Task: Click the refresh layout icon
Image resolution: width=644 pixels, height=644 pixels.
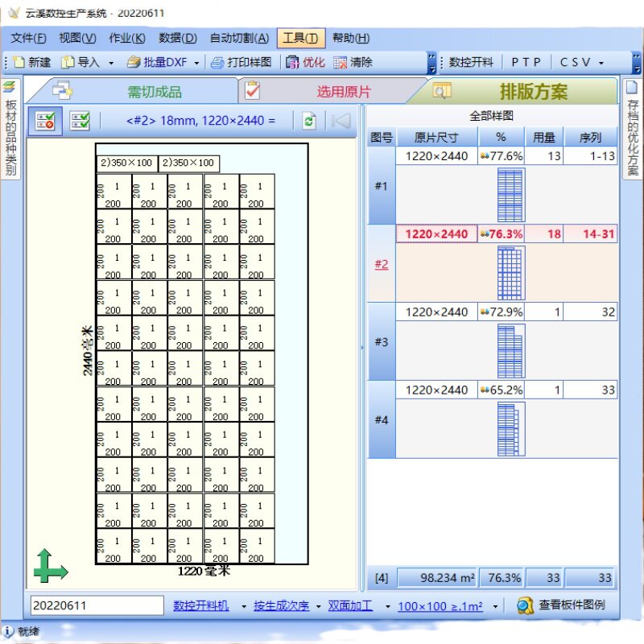Action: click(x=309, y=121)
